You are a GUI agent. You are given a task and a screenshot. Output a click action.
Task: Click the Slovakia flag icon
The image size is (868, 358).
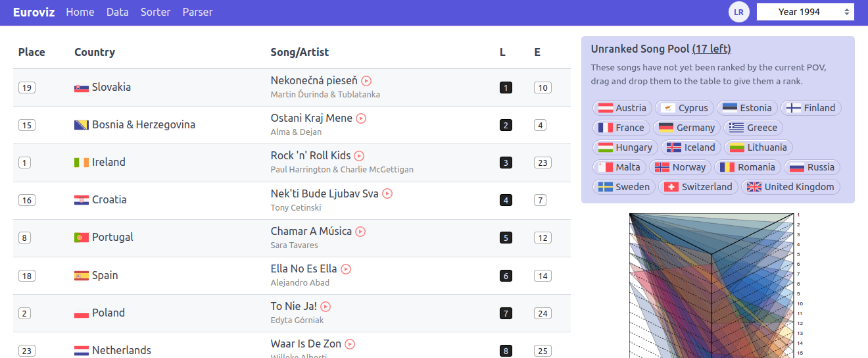click(x=82, y=88)
